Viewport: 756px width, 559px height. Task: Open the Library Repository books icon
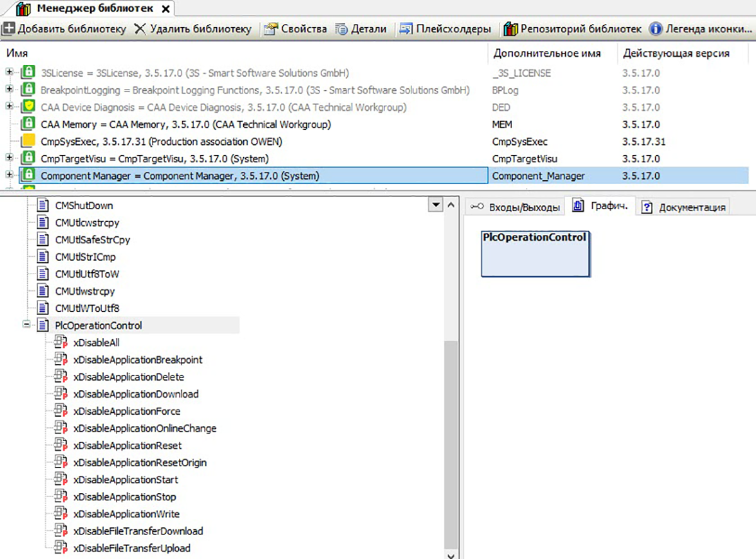[x=510, y=29]
